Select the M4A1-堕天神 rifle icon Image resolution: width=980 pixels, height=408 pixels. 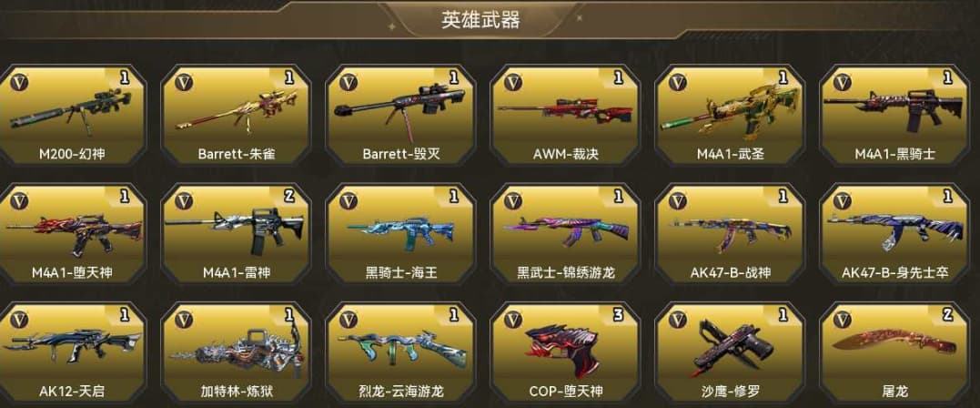click(74, 232)
